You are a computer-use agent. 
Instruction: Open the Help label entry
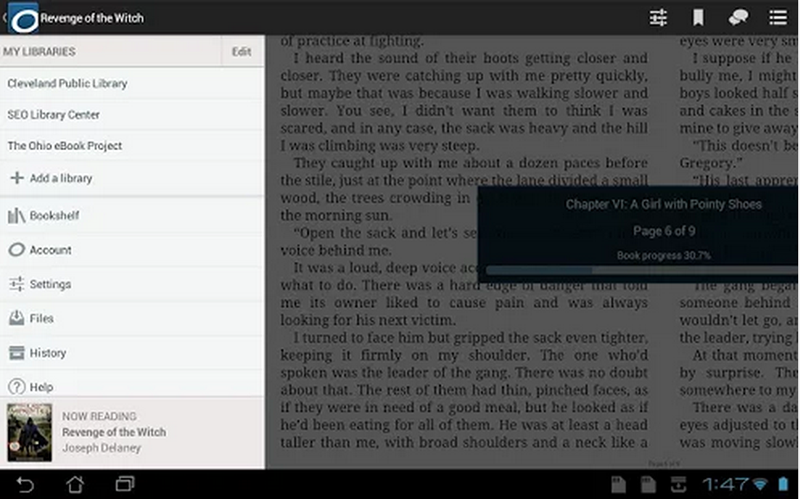41,387
